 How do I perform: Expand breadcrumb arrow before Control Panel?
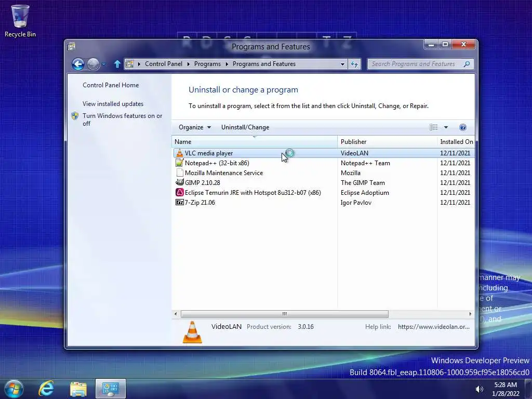pos(139,64)
